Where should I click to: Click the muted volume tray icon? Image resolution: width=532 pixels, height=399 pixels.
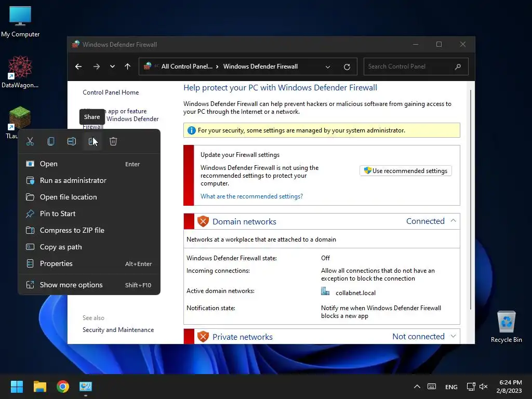click(x=484, y=387)
